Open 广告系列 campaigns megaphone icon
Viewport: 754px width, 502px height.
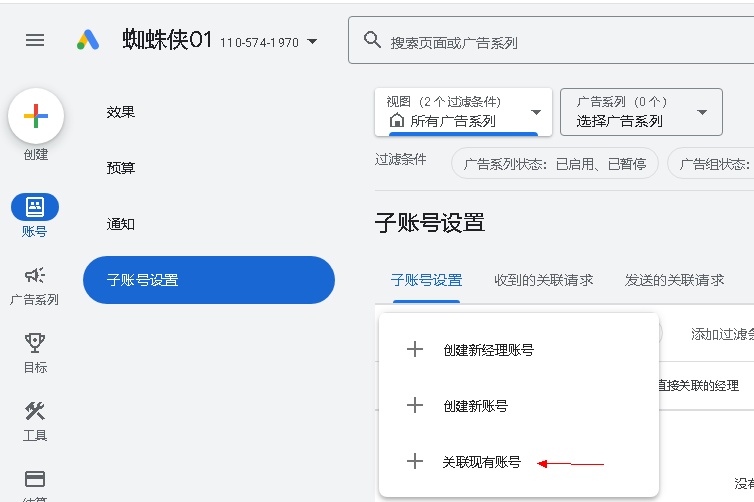click(35, 275)
